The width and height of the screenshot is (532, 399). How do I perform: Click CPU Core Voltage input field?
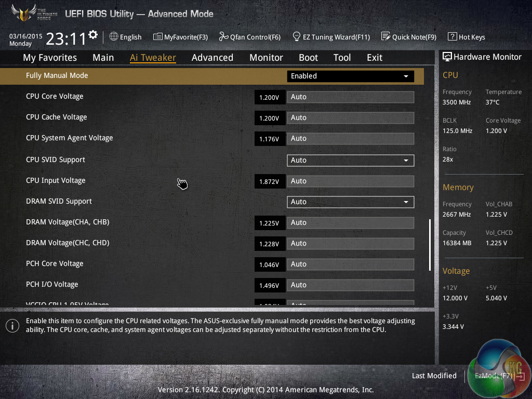click(350, 97)
